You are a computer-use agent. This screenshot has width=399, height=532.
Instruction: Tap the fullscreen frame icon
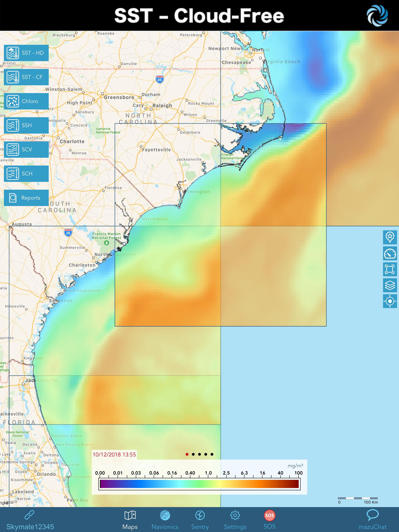(x=390, y=269)
